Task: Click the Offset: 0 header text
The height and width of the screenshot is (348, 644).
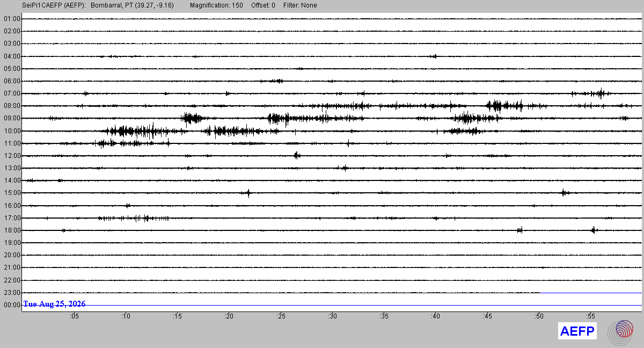Action: (x=263, y=5)
